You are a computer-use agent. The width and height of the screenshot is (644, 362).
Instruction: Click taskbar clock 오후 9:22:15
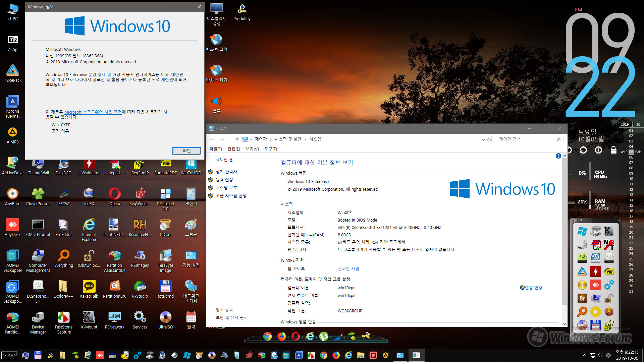(x=627, y=352)
